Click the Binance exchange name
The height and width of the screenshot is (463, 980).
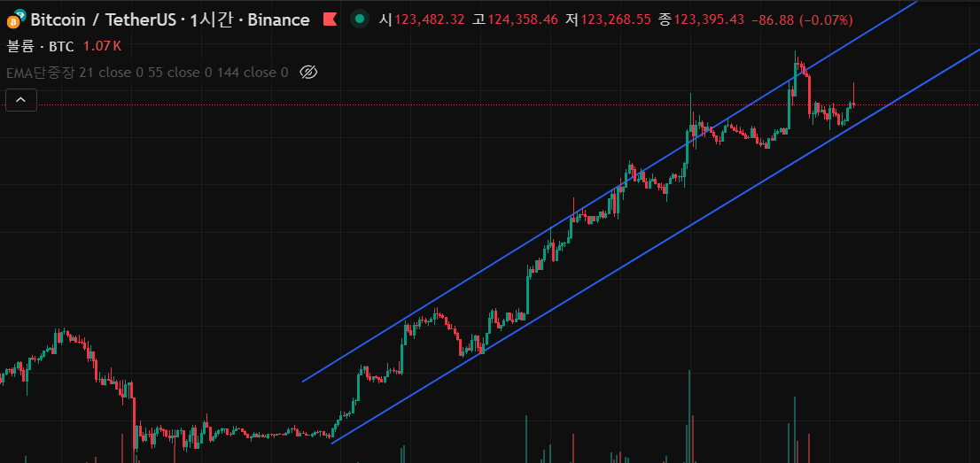(x=275, y=19)
